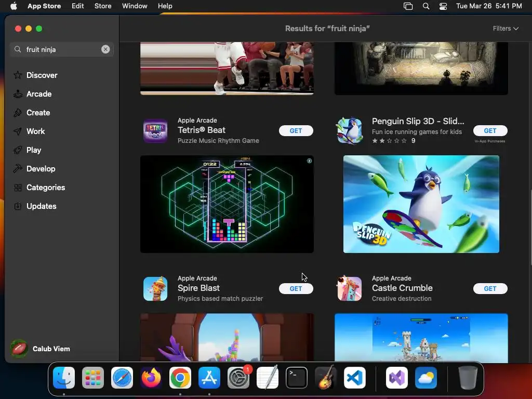Open System Settings from the Dock

point(238,378)
